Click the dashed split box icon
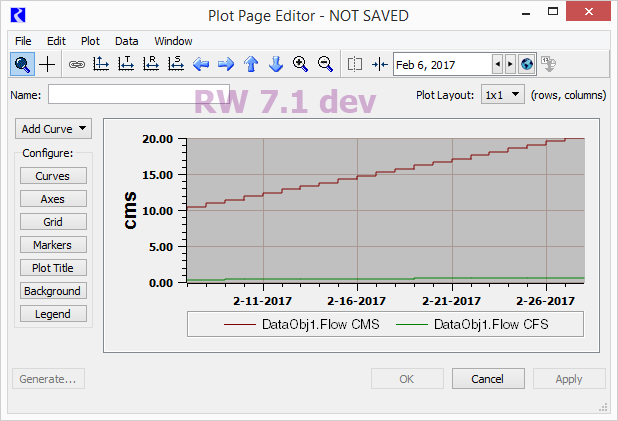Image resolution: width=618 pixels, height=421 pixels. tap(355, 64)
